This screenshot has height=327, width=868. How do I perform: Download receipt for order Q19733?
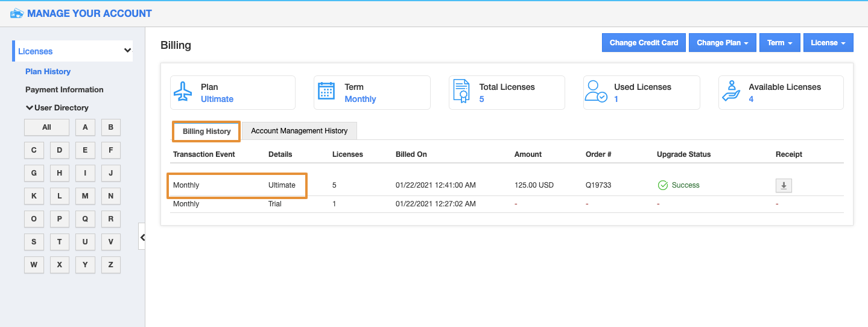click(784, 186)
